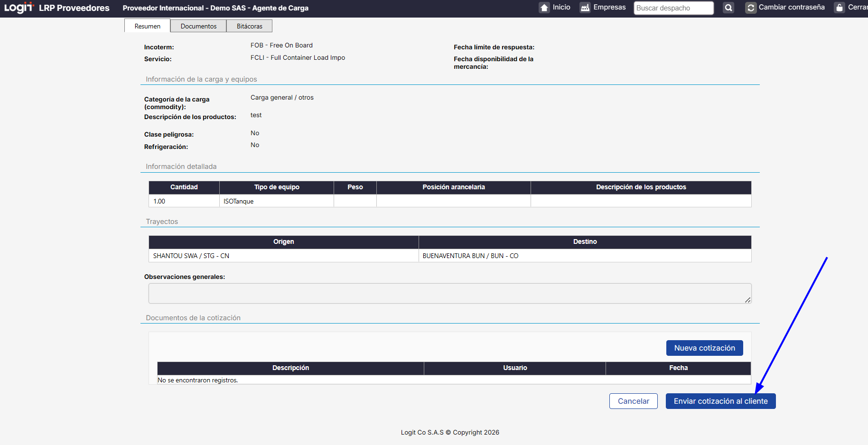Click the Cerrar lock icon
The image size is (868, 445).
[840, 8]
